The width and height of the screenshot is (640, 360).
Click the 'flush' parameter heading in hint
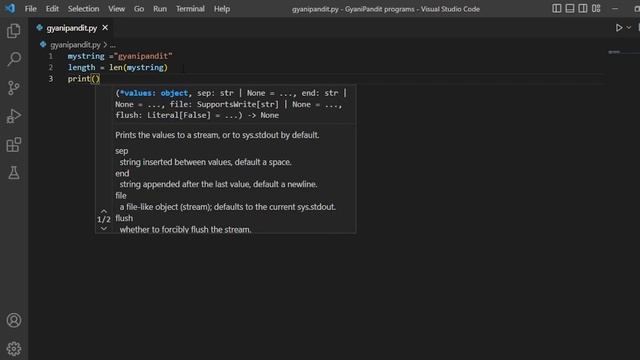pyautogui.click(x=124, y=218)
